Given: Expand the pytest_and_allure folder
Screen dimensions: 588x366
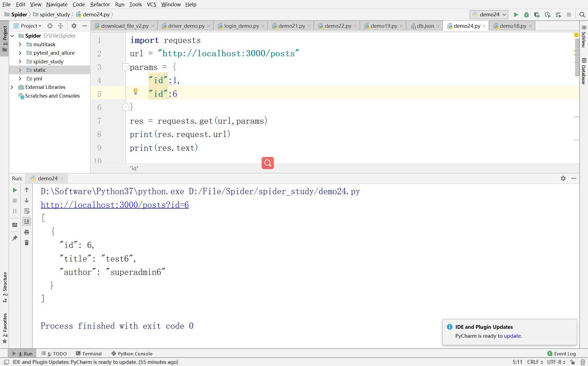Looking at the screenshot, I should [x=20, y=53].
